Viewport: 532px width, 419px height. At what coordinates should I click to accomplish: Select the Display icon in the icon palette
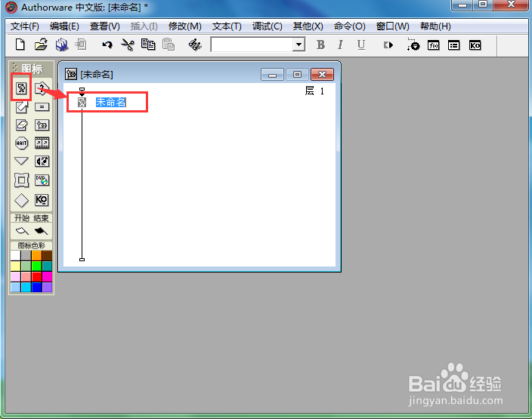(x=21, y=88)
